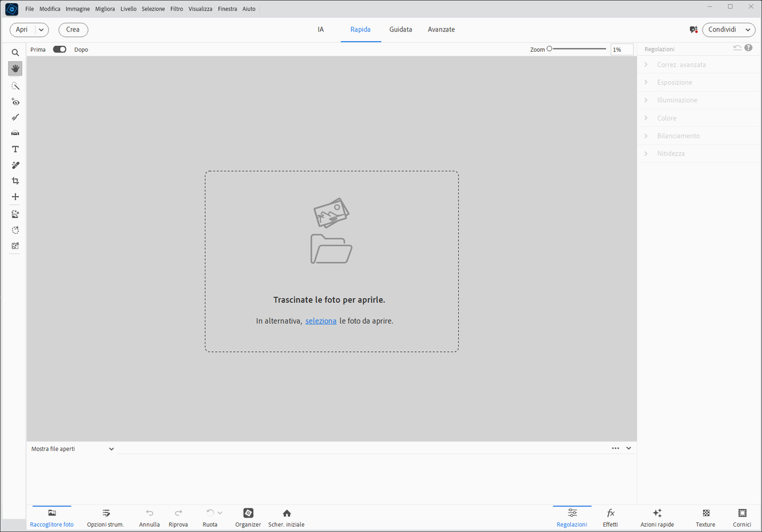Click the seleziona link
This screenshot has width=762, height=532.
321,321
